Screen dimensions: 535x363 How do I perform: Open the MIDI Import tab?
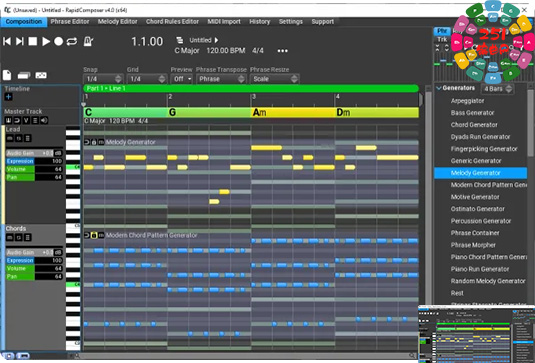[224, 21]
